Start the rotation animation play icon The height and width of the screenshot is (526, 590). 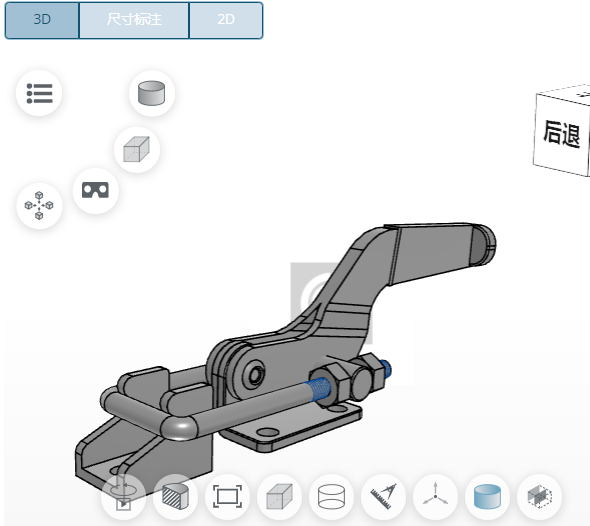coord(123,497)
